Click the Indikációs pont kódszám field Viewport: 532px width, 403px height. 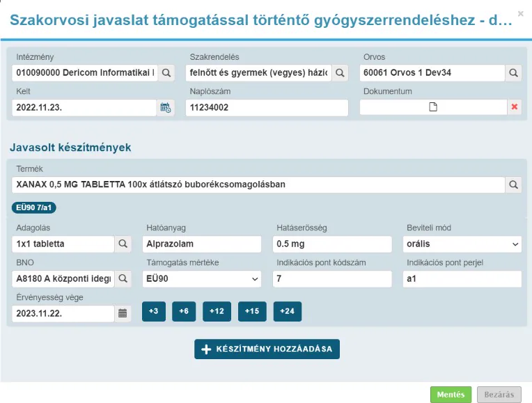(332, 279)
